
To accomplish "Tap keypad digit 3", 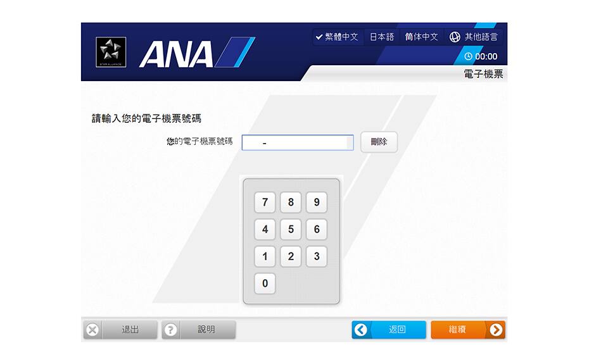I will point(316,256).
